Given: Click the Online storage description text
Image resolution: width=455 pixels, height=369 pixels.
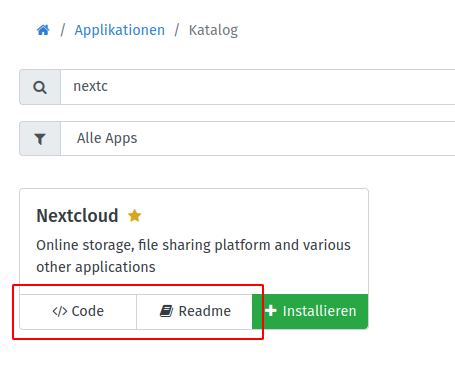Looking at the screenshot, I should 193,256.
